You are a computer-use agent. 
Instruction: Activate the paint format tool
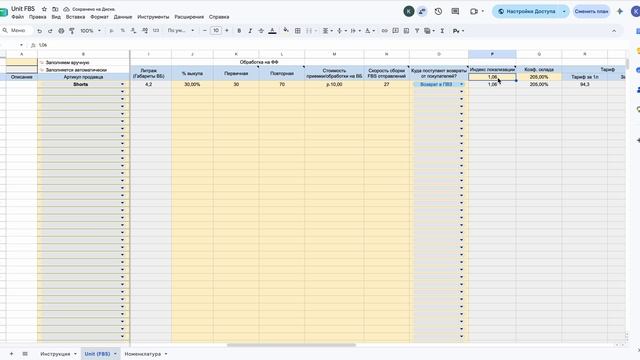pos(72,31)
